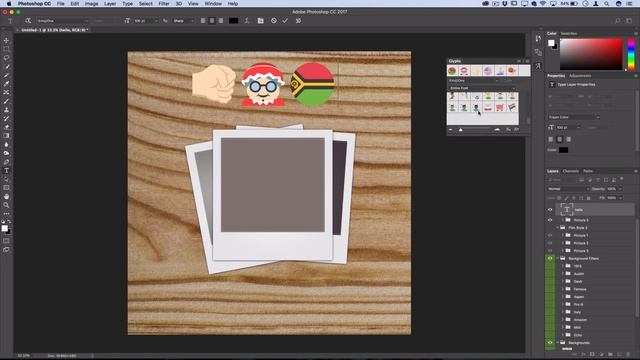Open the Layer menu
This screenshot has height=360, width=640.
pyautogui.click(x=110, y=4)
